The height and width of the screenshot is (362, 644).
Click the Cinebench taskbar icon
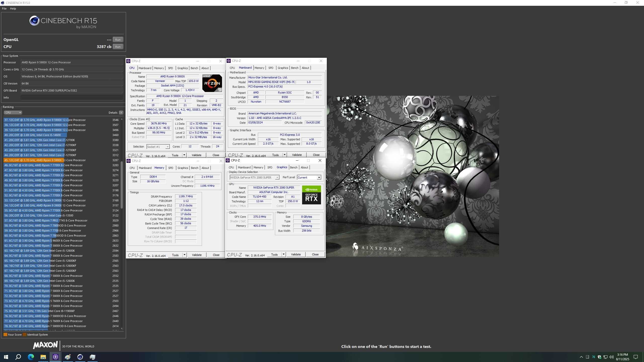[x=80, y=357]
